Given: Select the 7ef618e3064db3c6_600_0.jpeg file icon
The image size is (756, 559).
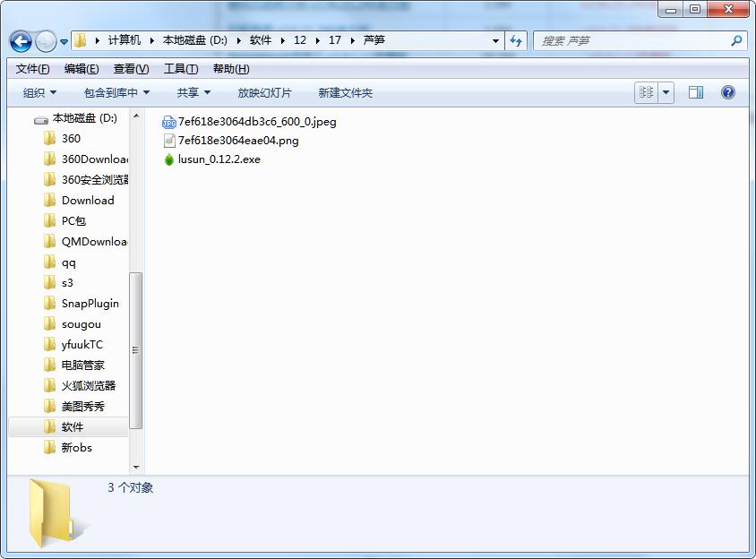Looking at the screenshot, I should coord(168,122).
